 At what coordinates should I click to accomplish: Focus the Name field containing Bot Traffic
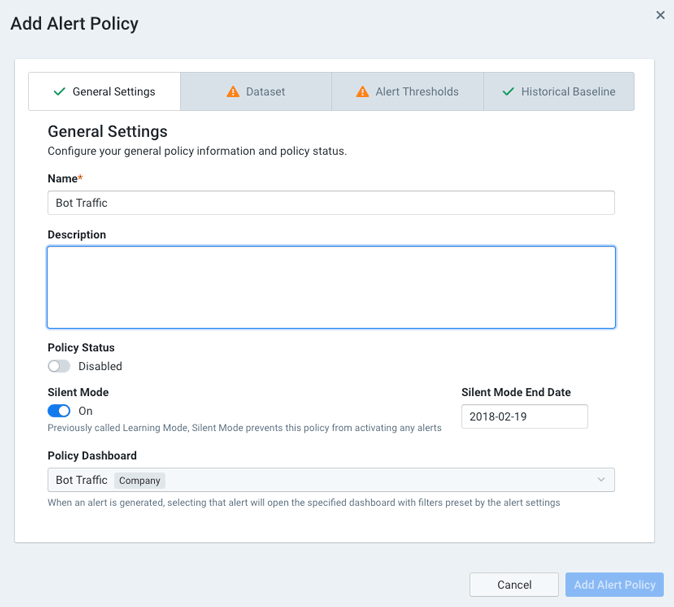tap(330, 203)
